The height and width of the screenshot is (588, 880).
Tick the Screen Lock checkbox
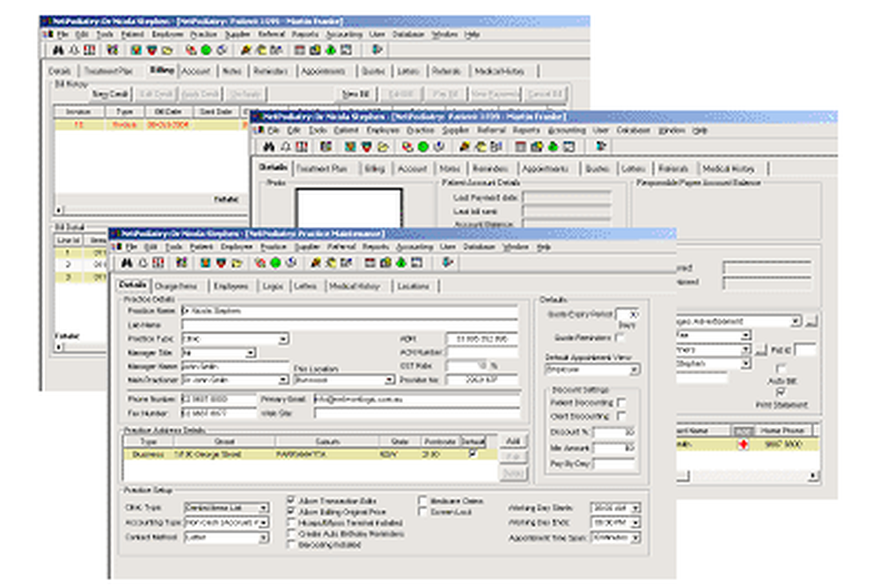coord(422,511)
